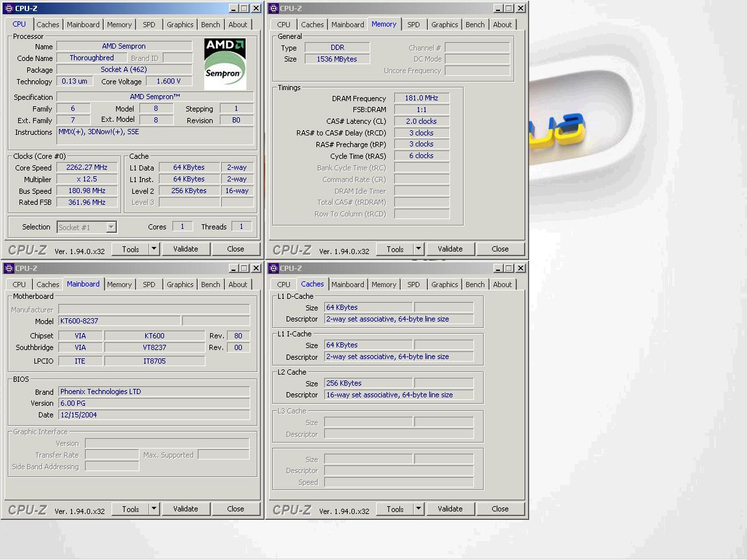This screenshot has width=747, height=560.
Task: Click Tools button in Caches window
Action: pyautogui.click(x=395, y=509)
